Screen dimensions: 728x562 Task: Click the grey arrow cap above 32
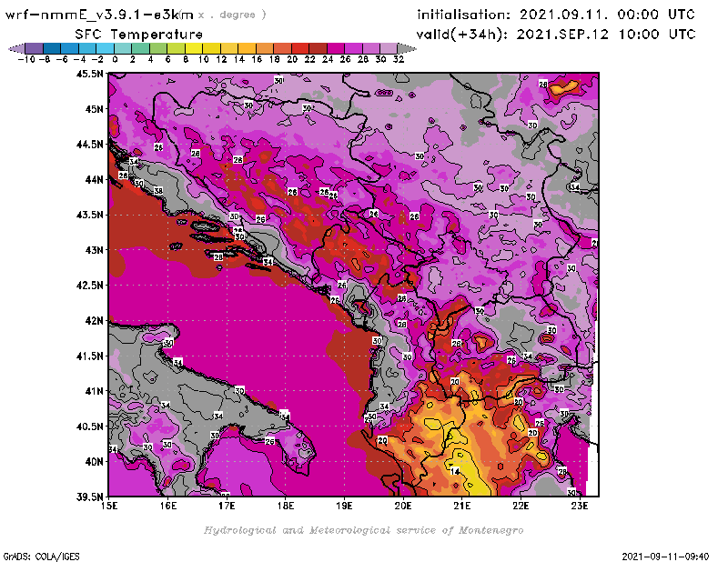[406, 48]
